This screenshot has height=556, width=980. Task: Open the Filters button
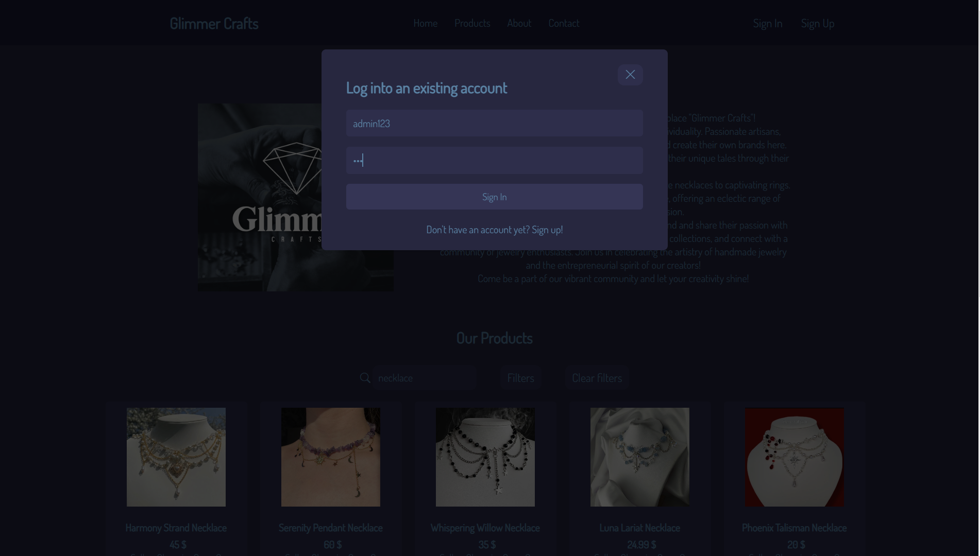pos(520,378)
